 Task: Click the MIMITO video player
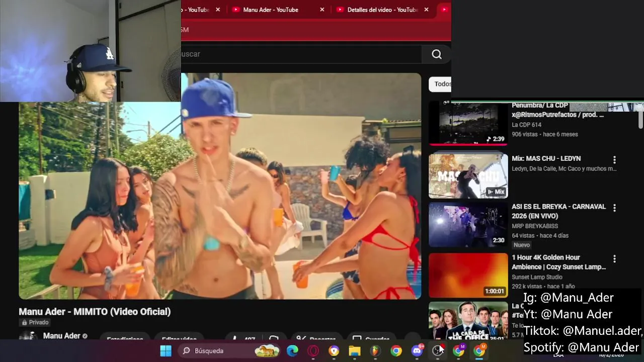point(220,186)
